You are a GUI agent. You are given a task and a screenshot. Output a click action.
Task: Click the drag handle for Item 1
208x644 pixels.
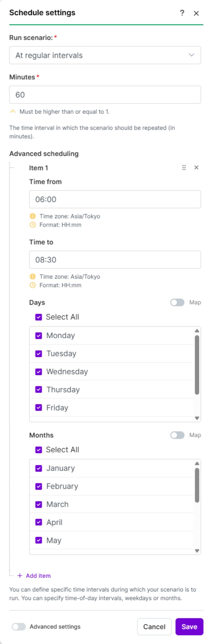184,167
